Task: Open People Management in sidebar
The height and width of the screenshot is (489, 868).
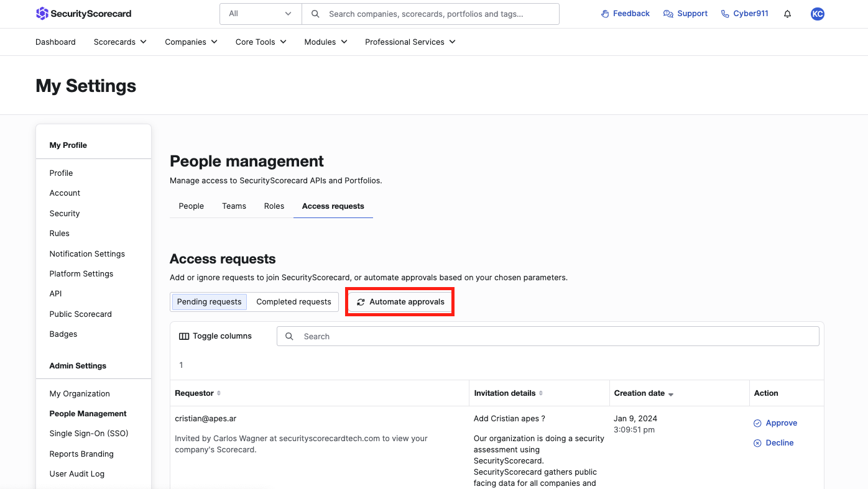Action: pyautogui.click(x=88, y=414)
